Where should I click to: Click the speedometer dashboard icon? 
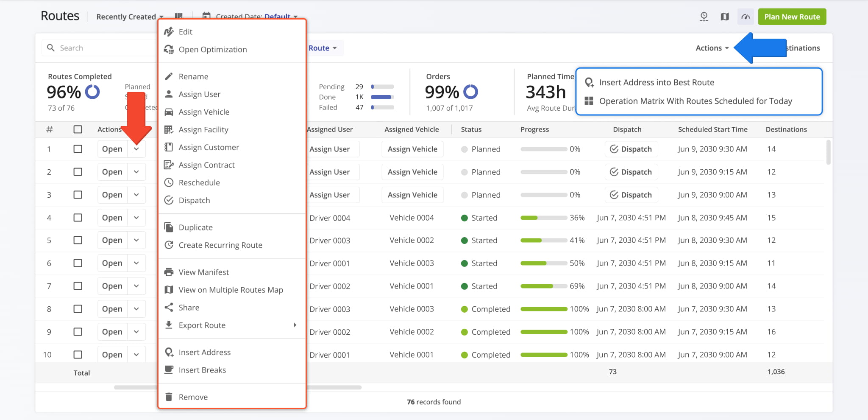point(746,17)
